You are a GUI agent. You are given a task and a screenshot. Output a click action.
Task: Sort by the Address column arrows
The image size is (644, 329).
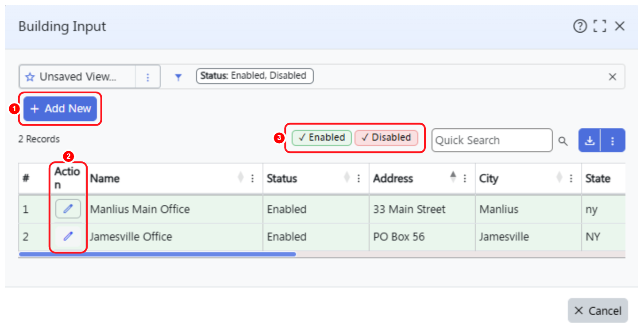tap(453, 178)
